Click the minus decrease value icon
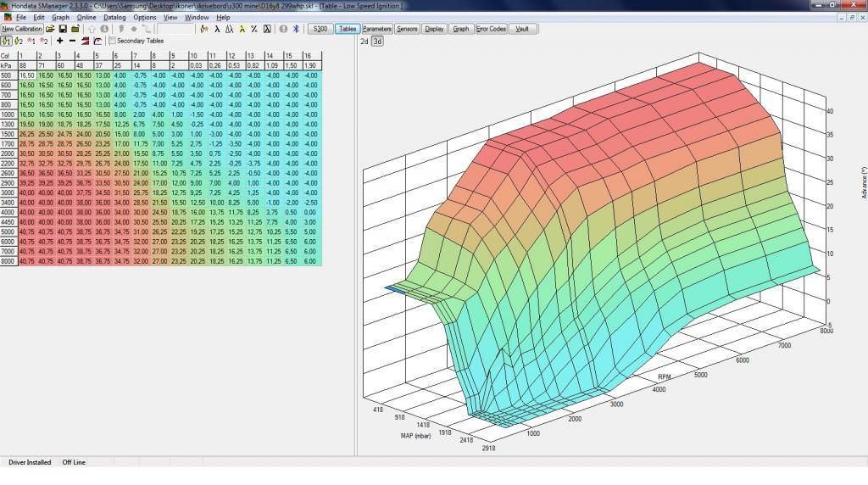Viewport: 868px width, 485px height. tap(73, 41)
